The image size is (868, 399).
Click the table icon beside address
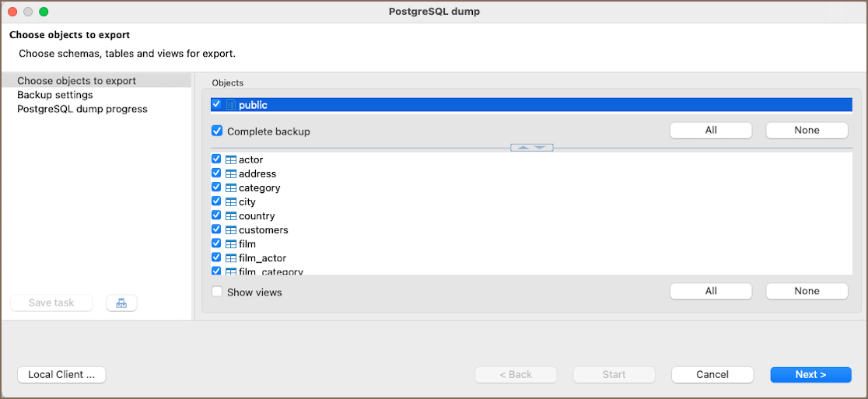tap(231, 174)
